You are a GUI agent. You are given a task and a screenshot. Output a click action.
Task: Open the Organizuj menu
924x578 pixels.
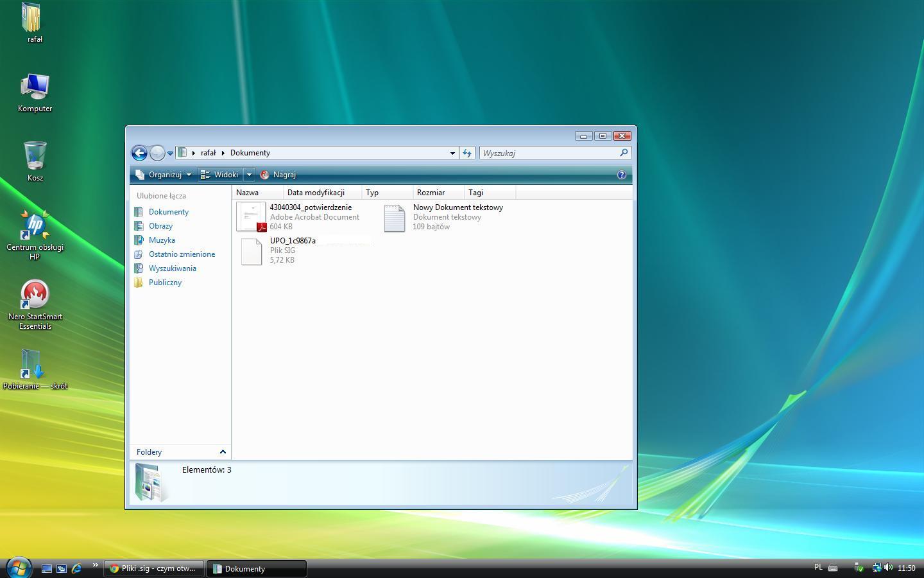164,175
